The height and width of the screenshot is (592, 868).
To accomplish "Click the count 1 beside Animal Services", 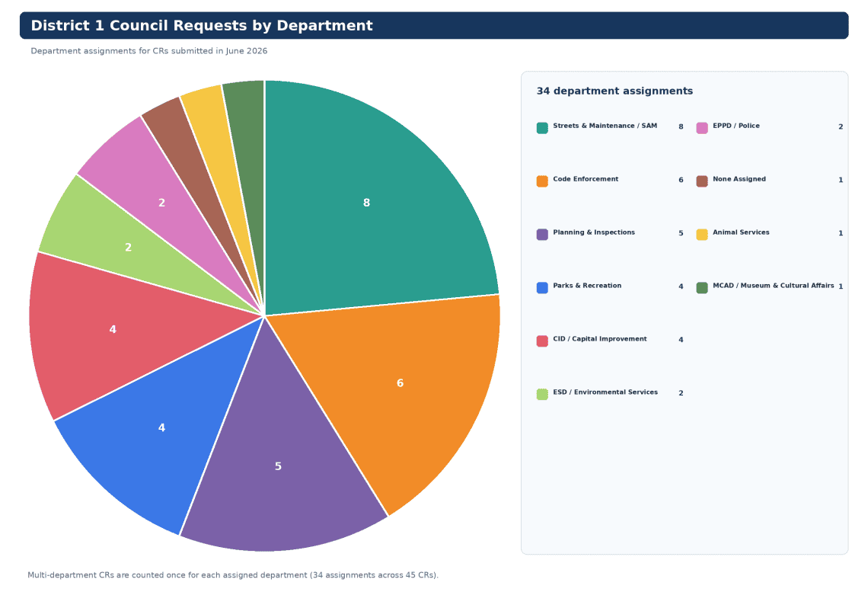I will tap(841, 233).
